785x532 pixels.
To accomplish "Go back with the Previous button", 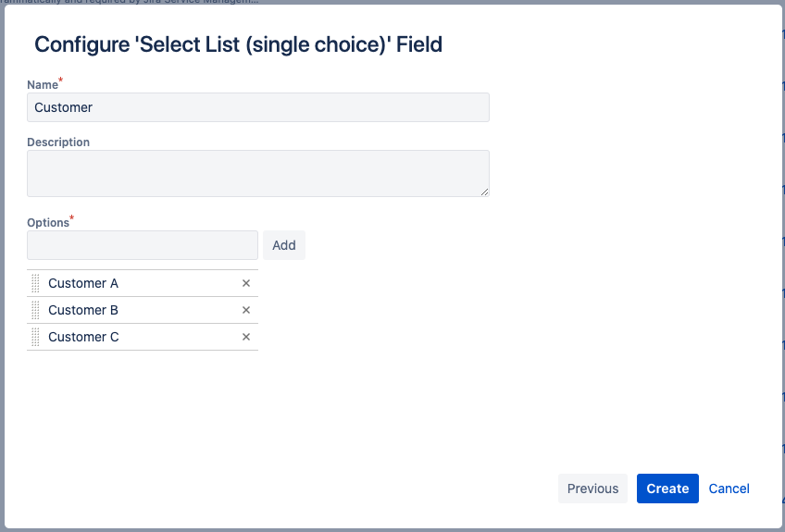I will click(x=592, y=489).
